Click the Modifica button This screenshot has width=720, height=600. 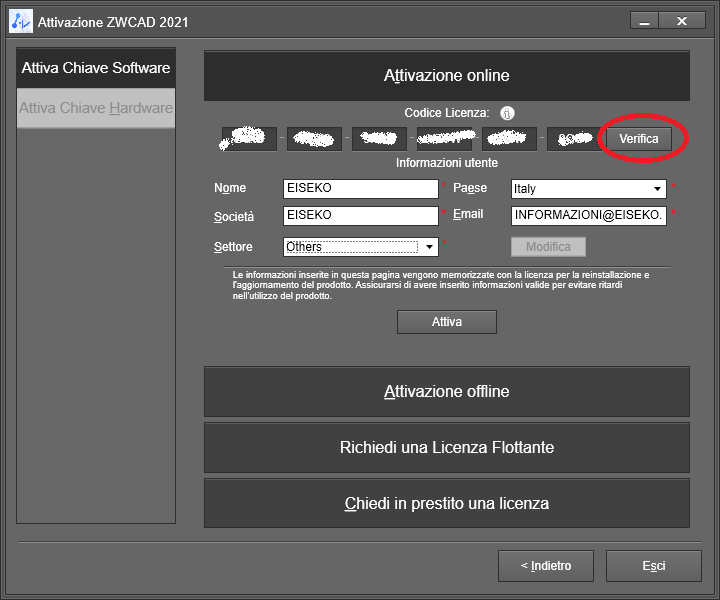548,247
